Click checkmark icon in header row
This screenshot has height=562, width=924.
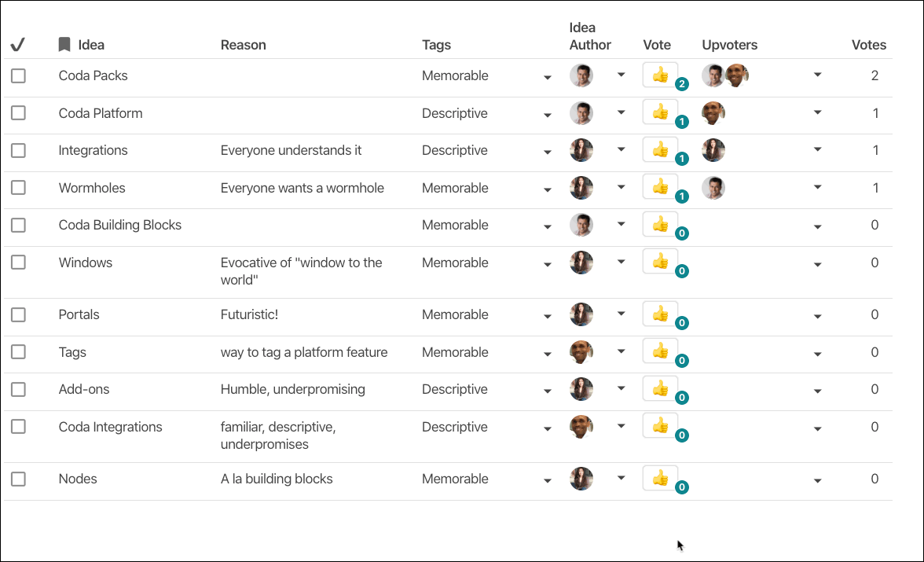17,45
